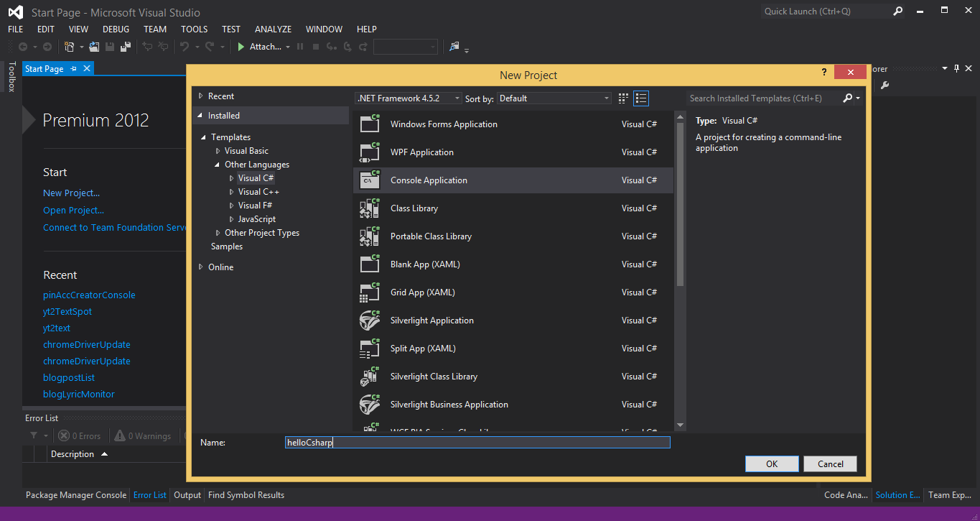Open recent project blogLyricMonitor
Screen dimensions: 980x521
(79, 395)
